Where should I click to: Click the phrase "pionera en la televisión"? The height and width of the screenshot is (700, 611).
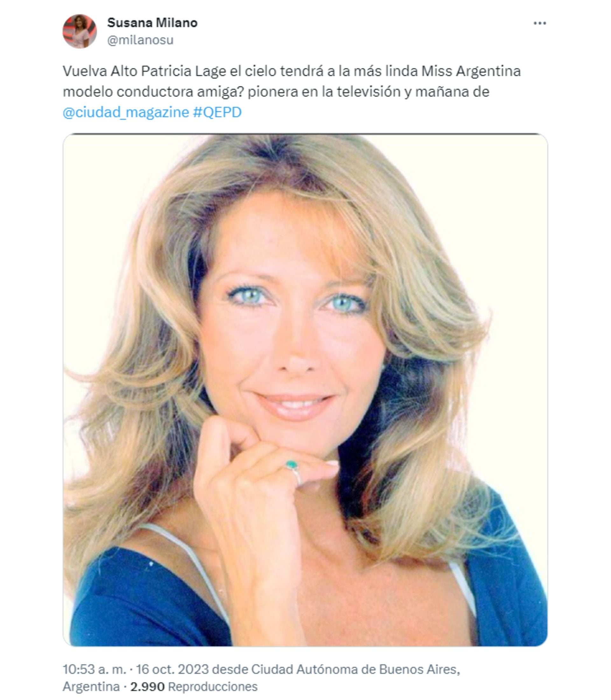[x=324, y=92]
